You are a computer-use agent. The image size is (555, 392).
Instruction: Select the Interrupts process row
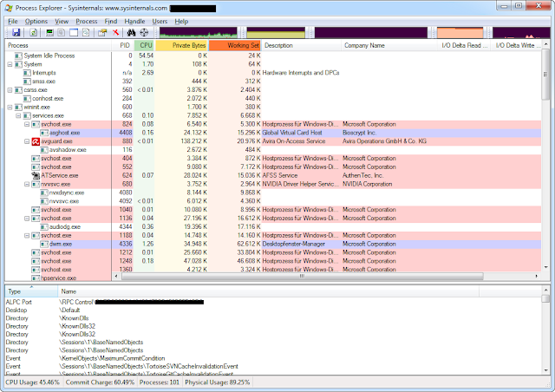point(273,73)
